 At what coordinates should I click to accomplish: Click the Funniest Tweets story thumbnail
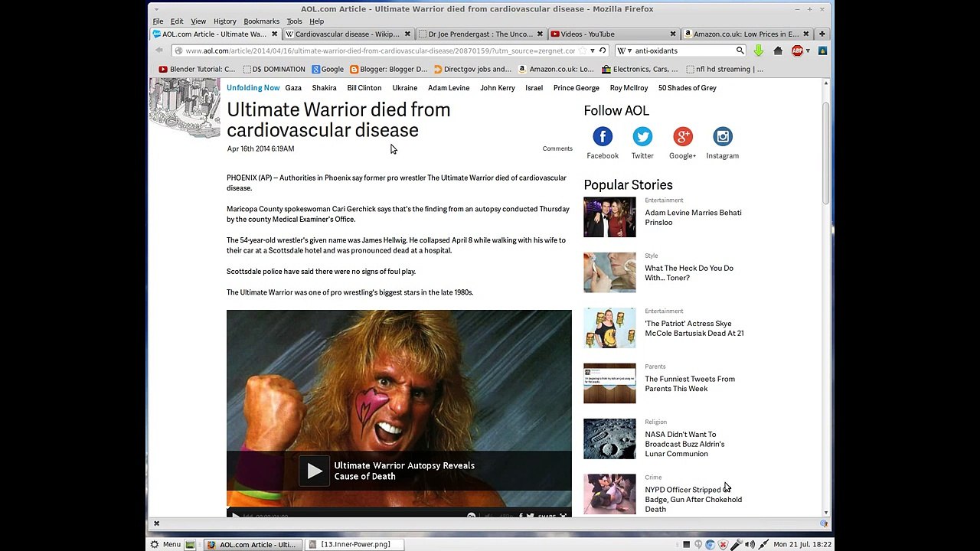tap(609, 383)
